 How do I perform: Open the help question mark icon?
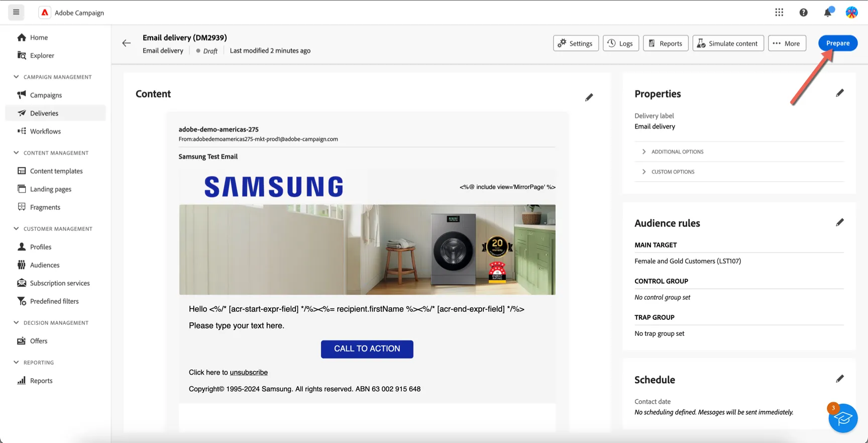click(804, 13)
